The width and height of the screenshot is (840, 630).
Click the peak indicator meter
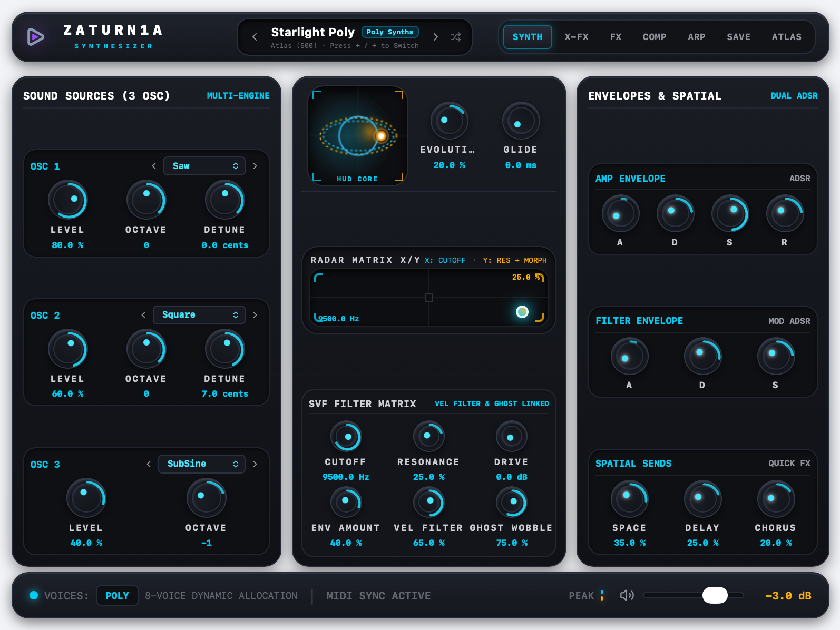tap(602, 595)
